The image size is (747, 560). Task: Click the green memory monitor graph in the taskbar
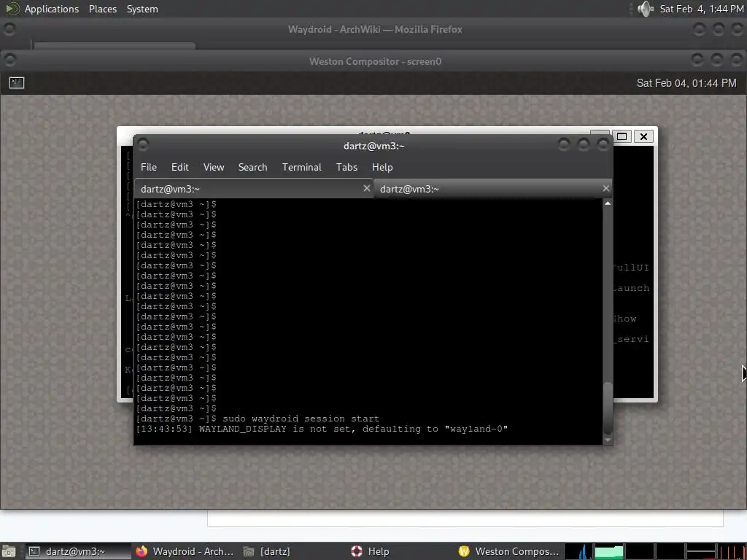[609, 551]
